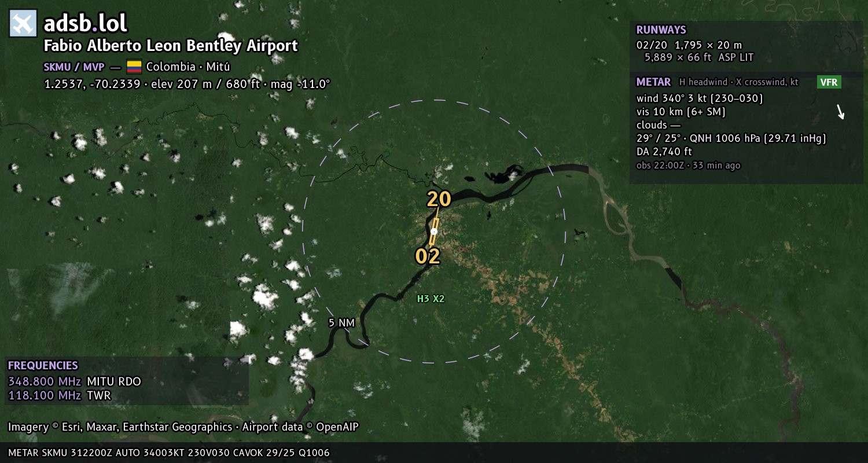Click the DA 2,740 ft density altitude
The image size is (868, 463).
664,152
